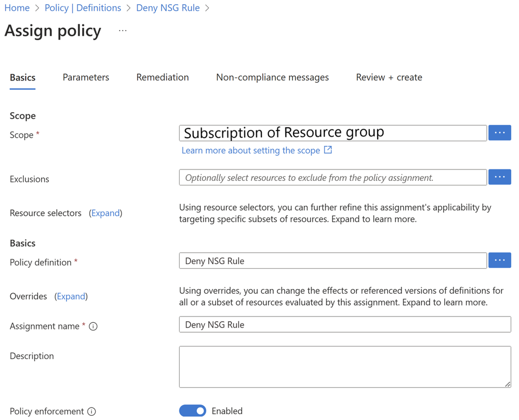519x420 pixels.
Task: Open the Non-compliance messages tab
Action: click(272, 77)
